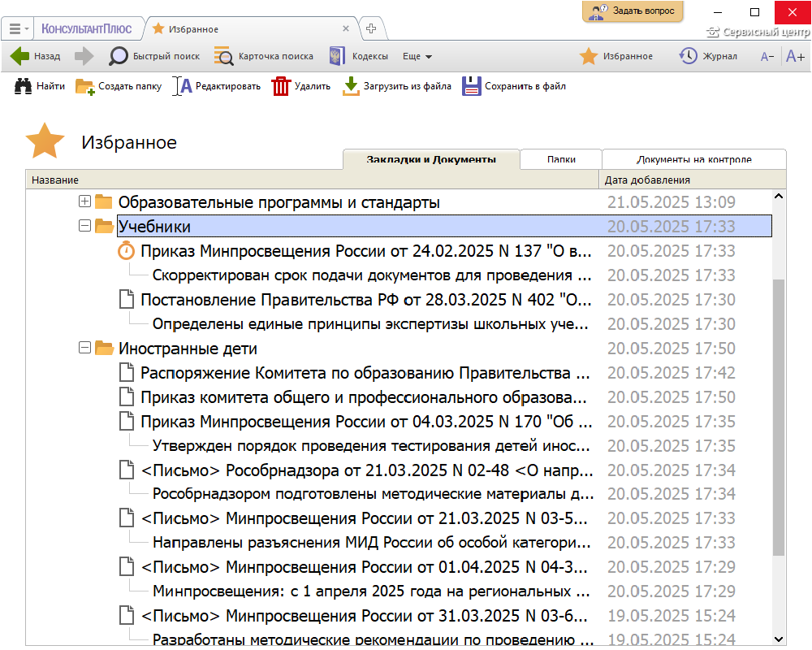Image resolution: width=812 pixels, height=650 pixels.
Task: Open Распоряжение Комитета по образованию
Action: point(365,373)
